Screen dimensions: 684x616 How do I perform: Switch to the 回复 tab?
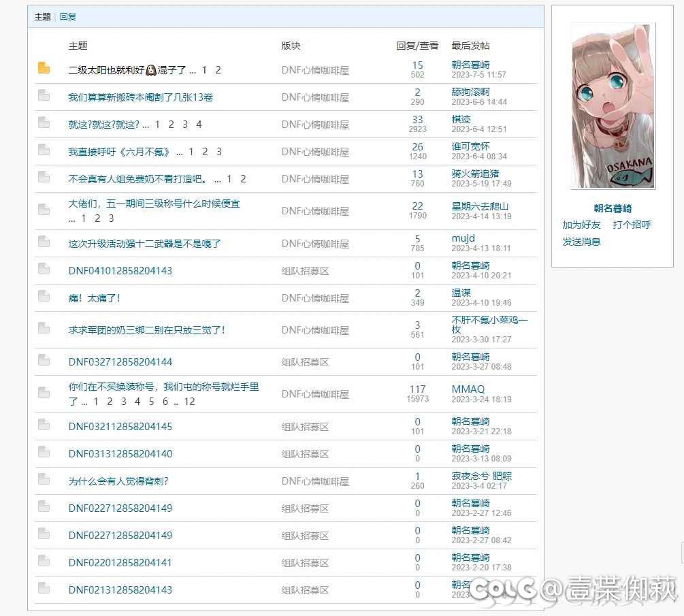click(68, 17)
